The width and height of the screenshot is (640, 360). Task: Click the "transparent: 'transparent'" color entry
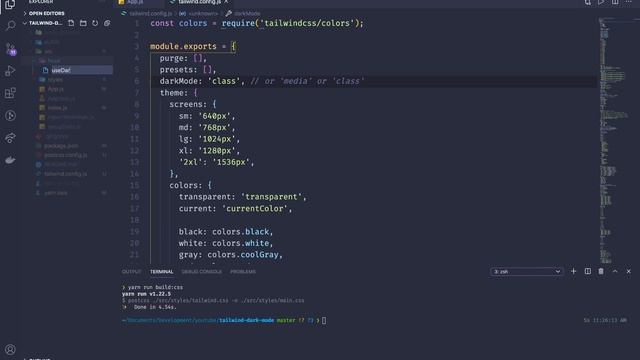coord(242,197)
